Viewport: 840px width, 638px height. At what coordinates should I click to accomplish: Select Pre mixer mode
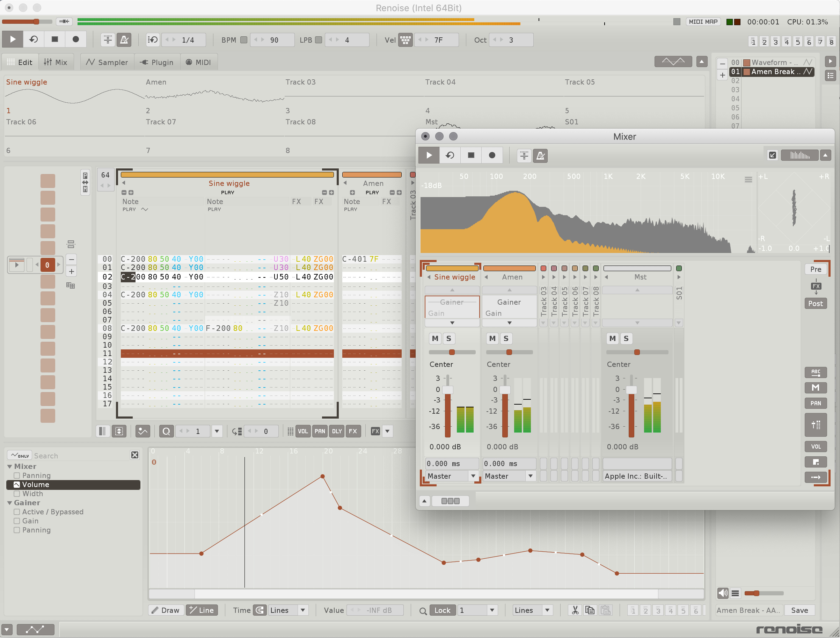point(815,269)
